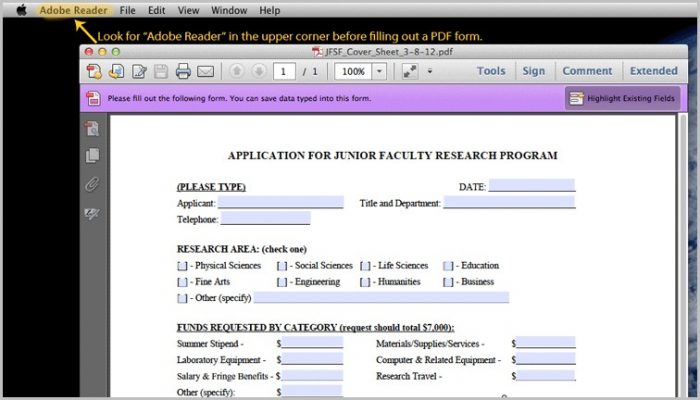Click the vertical scrollbar of the document
700x400 pixels.
683,254
